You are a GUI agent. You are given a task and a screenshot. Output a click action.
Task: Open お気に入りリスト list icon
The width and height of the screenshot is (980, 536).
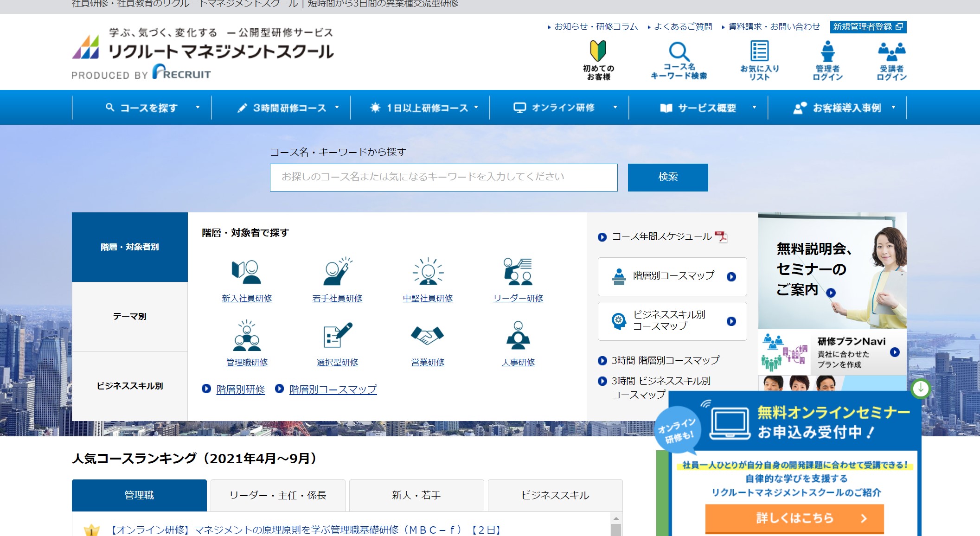click(x=759, y=51)
